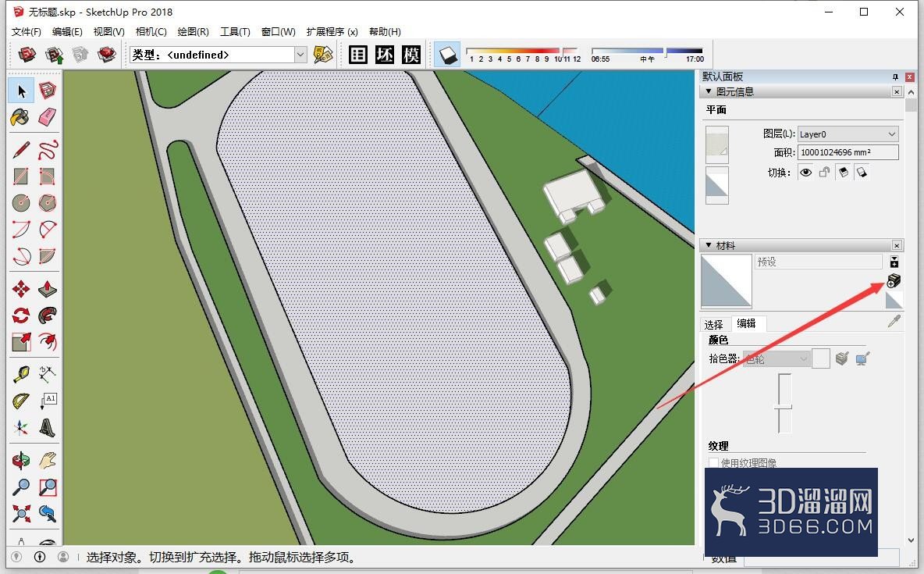The width and height of the screenshot is (924, 574).
Task: Close the 材料 panel tray
Action: (x=897, y=244)
